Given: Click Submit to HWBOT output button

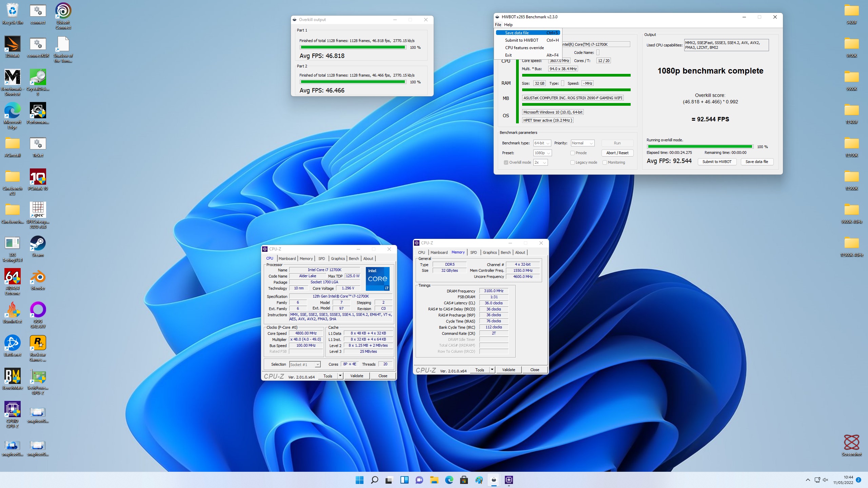Looking at the screenshot, I should 717,162.
